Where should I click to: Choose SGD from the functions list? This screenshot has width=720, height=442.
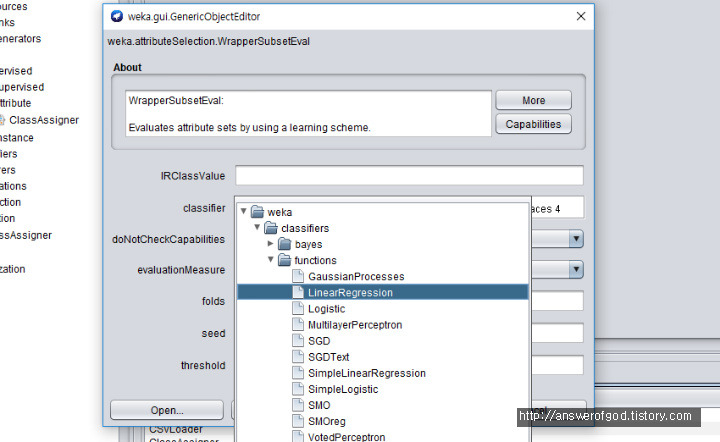319,341
